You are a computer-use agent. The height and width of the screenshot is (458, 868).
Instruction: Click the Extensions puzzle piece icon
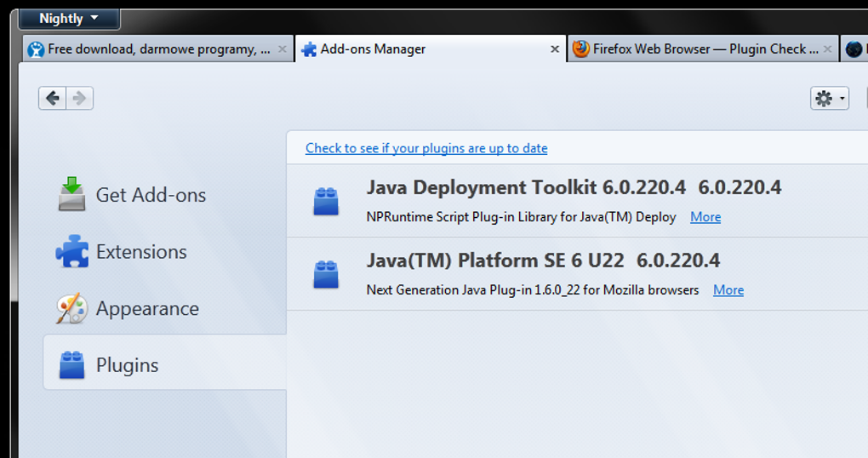point(72,251)
